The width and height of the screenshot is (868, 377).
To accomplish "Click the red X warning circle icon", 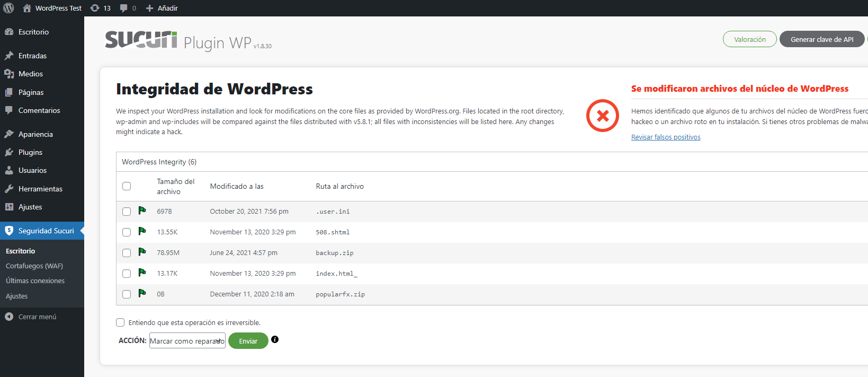I will coord(603,116).
